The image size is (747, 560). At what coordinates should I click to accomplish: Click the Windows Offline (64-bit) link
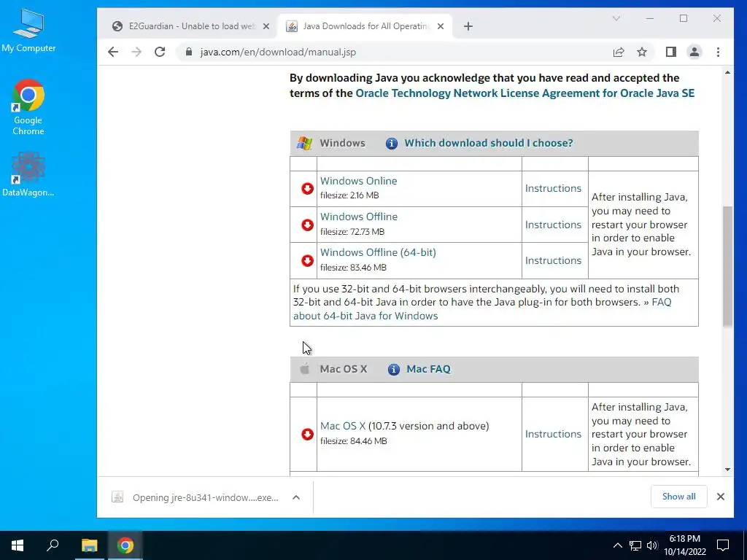tap(379, 252)
